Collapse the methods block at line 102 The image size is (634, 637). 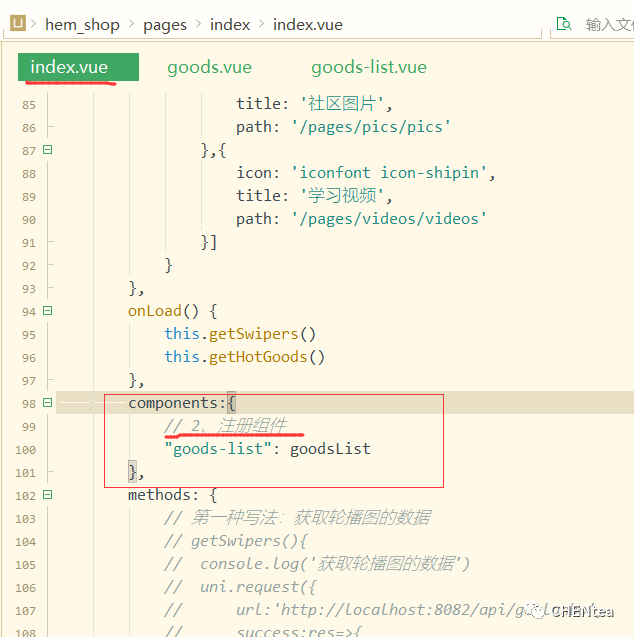click(47, 495)
